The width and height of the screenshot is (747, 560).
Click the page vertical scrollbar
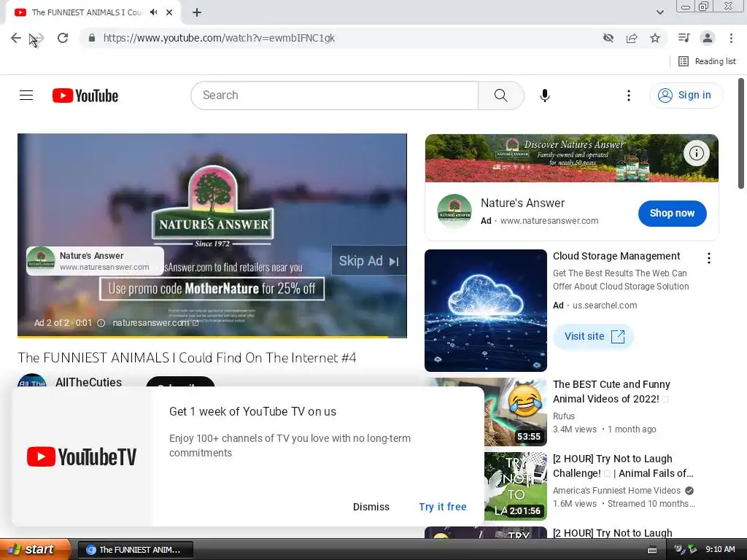[x=741, y=133]
